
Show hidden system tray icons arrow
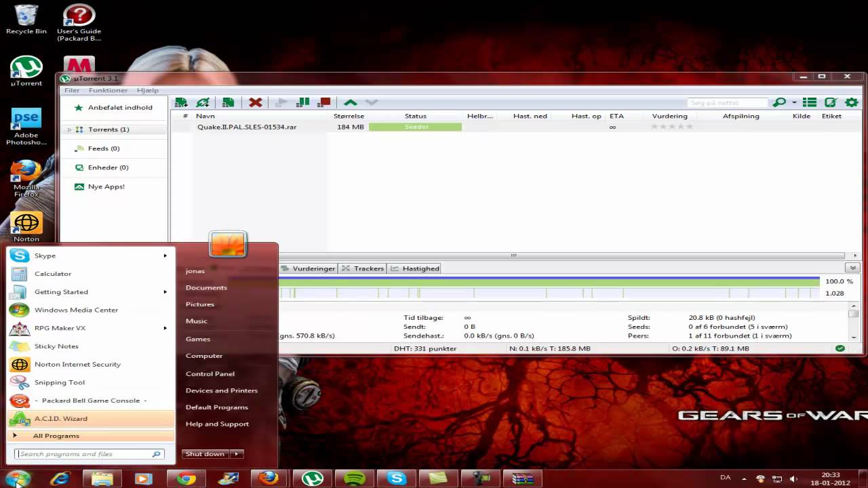744,479
